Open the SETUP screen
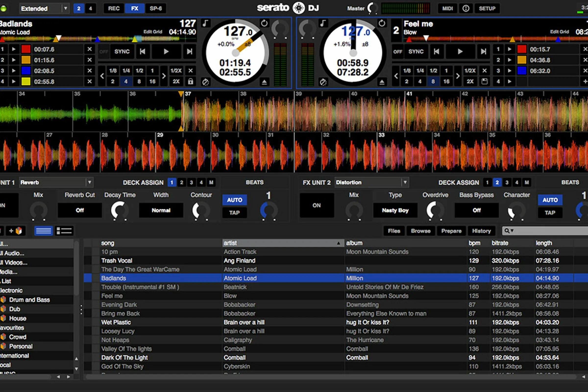 click(487, 9)
